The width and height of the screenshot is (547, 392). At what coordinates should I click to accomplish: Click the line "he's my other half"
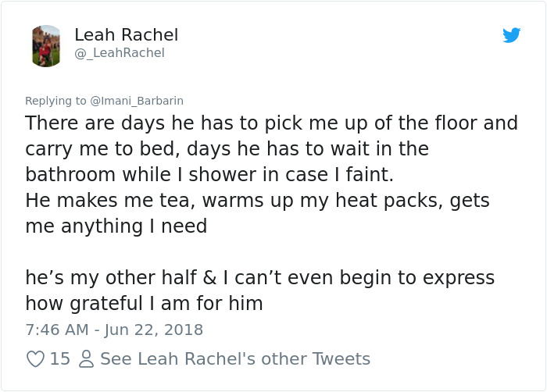[x=259, y=278]
